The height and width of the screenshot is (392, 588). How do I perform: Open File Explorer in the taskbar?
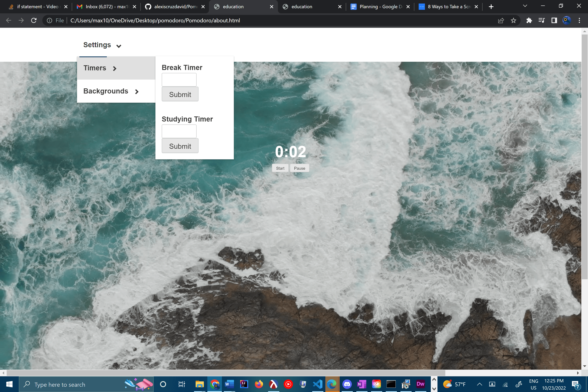click(200, 384)
